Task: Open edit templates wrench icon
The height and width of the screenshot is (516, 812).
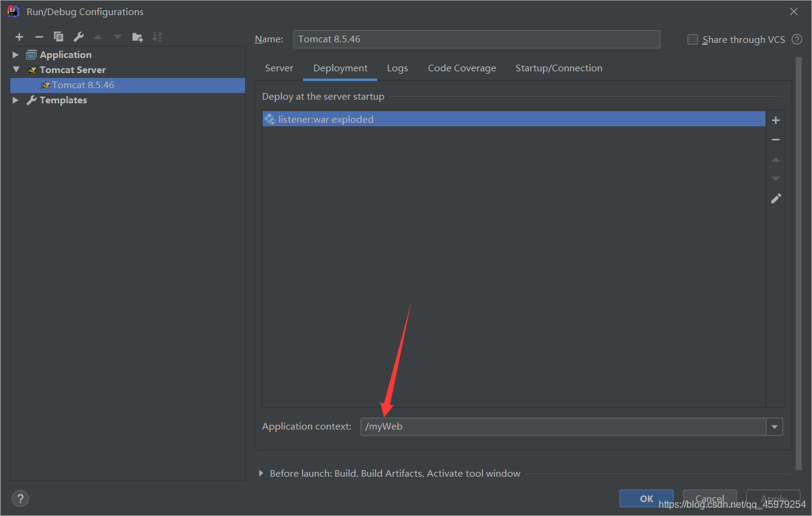Action: [78, 37]
